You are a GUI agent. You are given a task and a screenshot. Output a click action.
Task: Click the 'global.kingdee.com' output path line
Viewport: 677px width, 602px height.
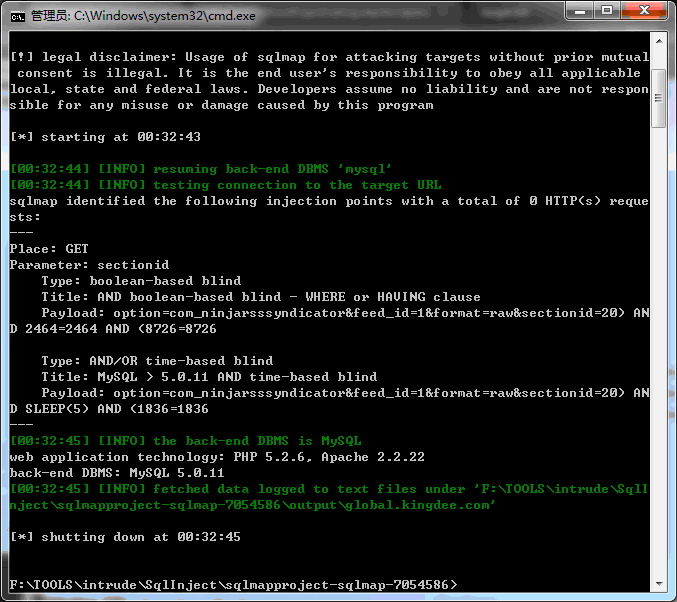253,504
